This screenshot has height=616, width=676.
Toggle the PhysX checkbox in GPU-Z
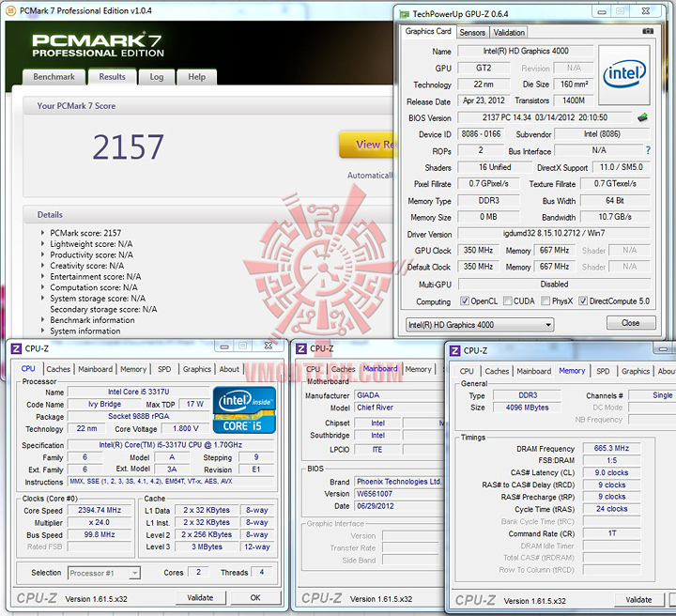(x=545, y=300)
